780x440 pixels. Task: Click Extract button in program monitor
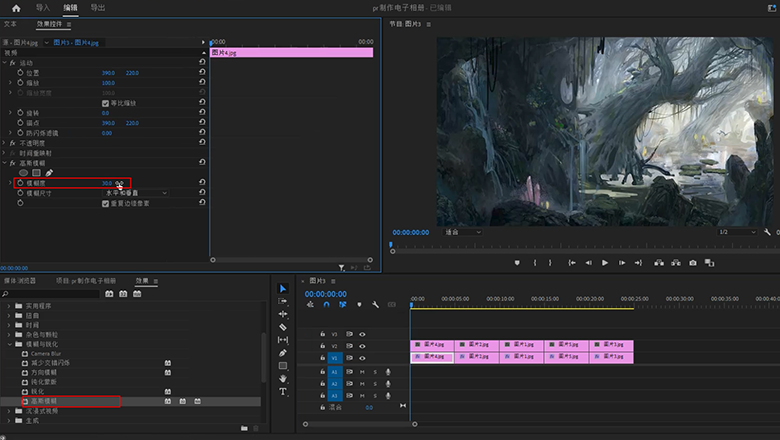tap(676, 263)
